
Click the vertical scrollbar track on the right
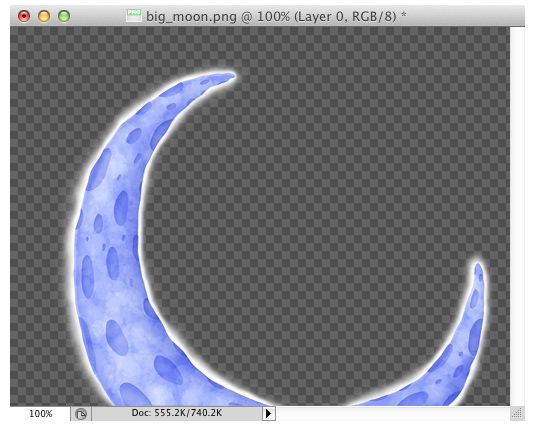[x=517, y=216]
